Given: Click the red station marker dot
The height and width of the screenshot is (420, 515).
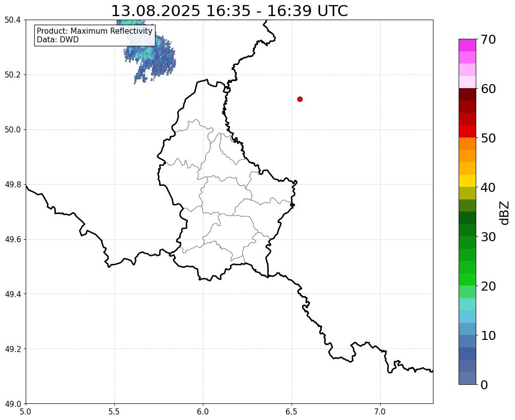Looking at the screenshot, I should click(300, 99).
